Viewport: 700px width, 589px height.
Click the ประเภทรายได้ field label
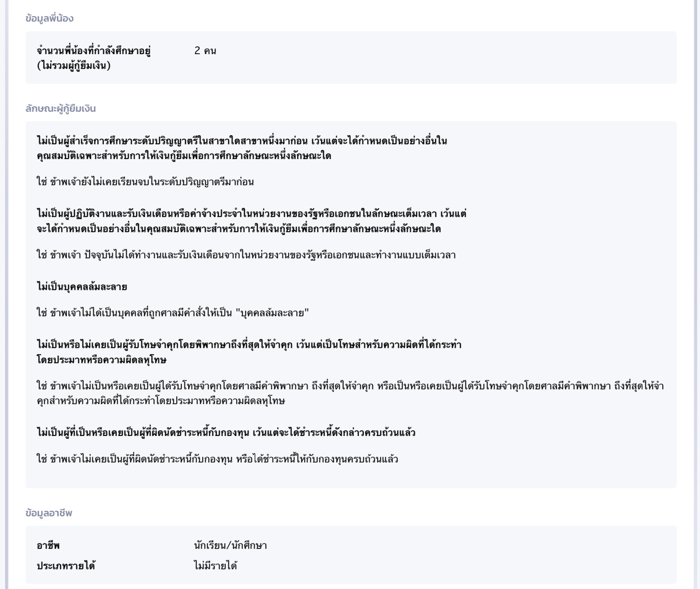click(x=66, y=566)
